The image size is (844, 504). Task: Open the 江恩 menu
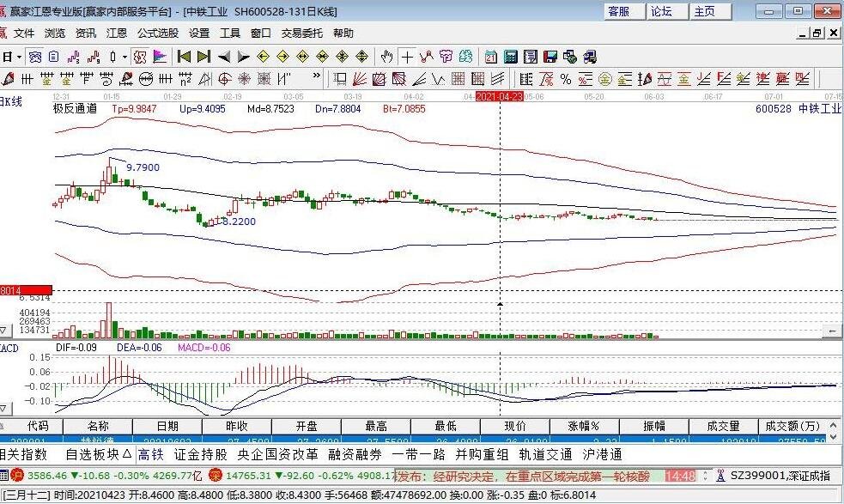[x=116, y=33]
